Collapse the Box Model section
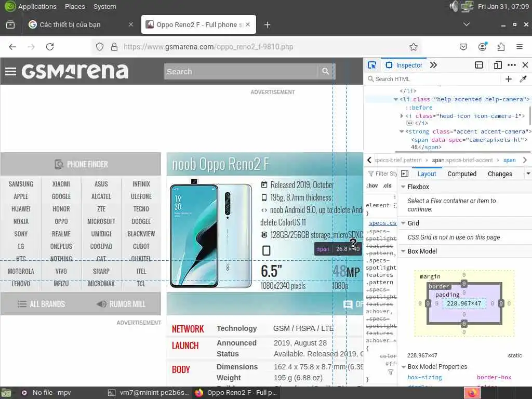The width and height of the screenshot is (532, 399). [x=403, y=251]
